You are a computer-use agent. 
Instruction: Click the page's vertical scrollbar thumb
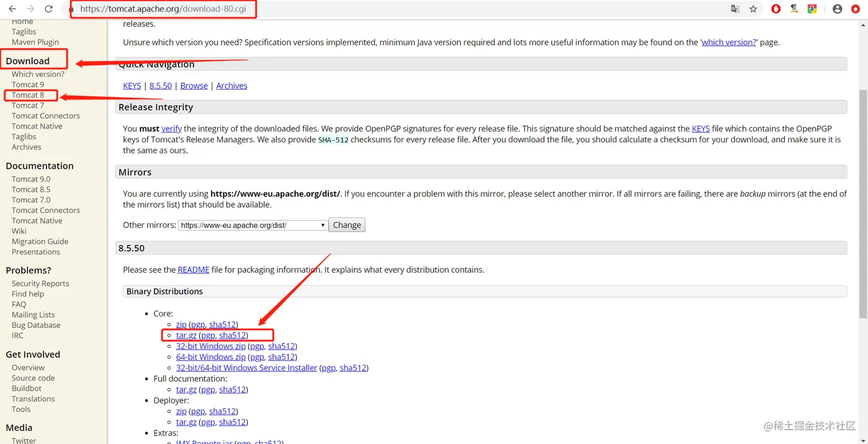pyautogui.click(x=863, y=203)
